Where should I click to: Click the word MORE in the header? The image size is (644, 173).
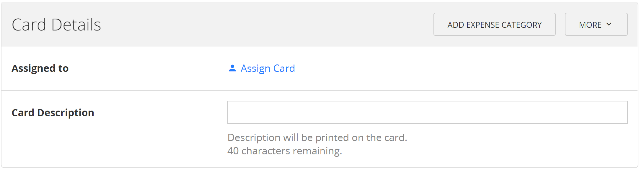(590, 25)
